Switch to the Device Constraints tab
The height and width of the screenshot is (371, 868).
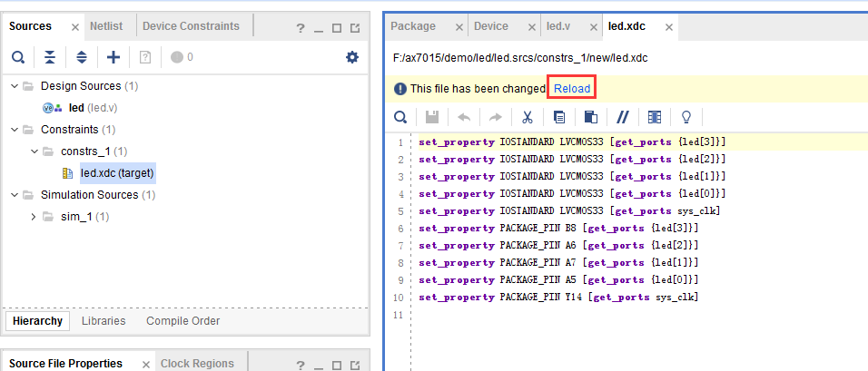[x=191, y=26]
